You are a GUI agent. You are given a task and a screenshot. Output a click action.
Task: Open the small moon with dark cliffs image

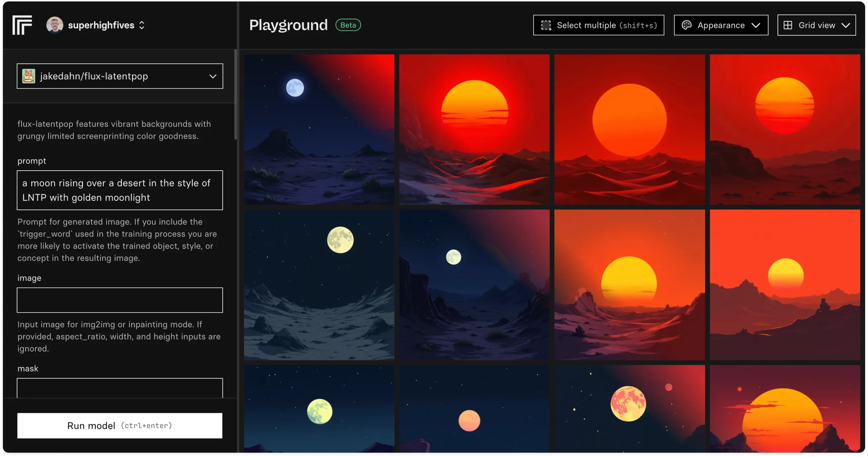(x=474, y=285)
